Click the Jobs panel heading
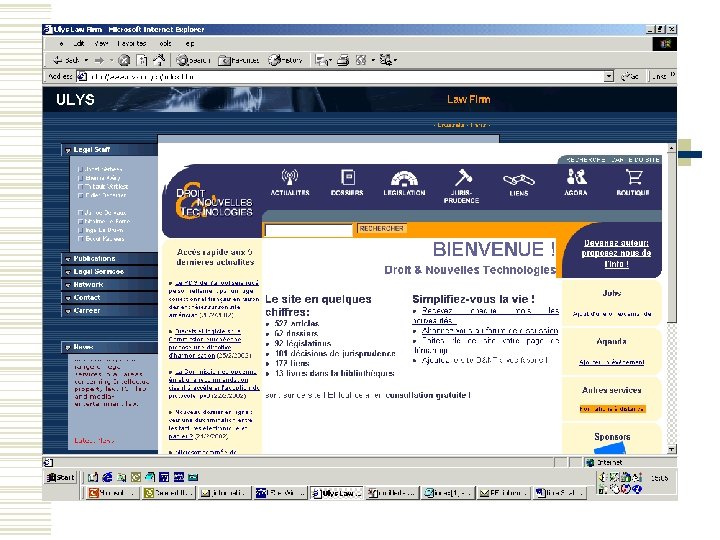 point(612,293)
